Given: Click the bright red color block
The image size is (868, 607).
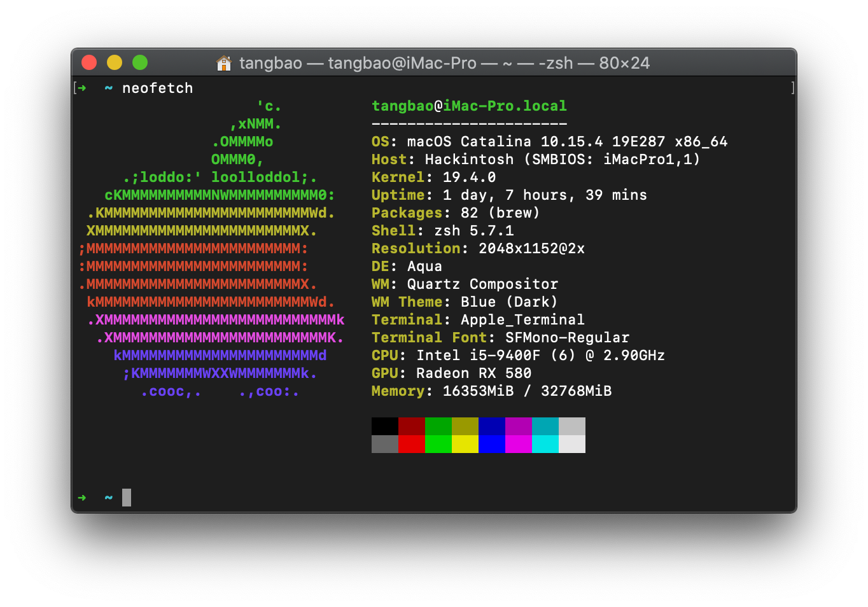Looking at the screenshot, I should (411, 444).
